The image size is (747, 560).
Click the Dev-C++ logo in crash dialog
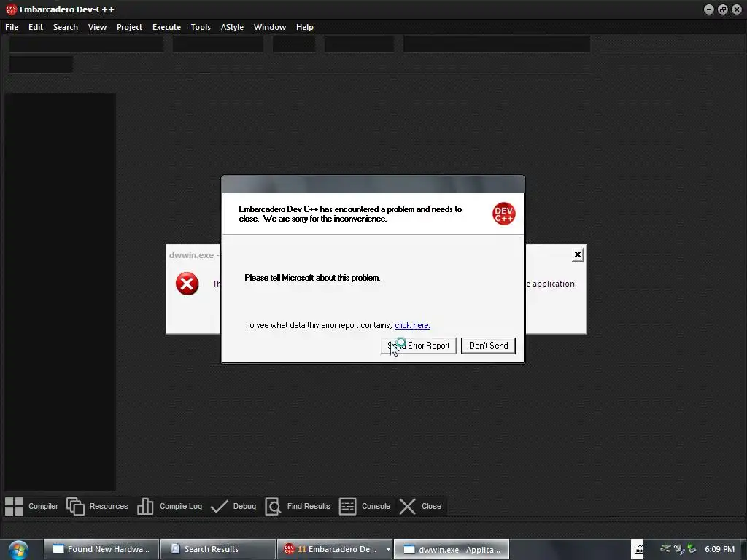[504, 214]
